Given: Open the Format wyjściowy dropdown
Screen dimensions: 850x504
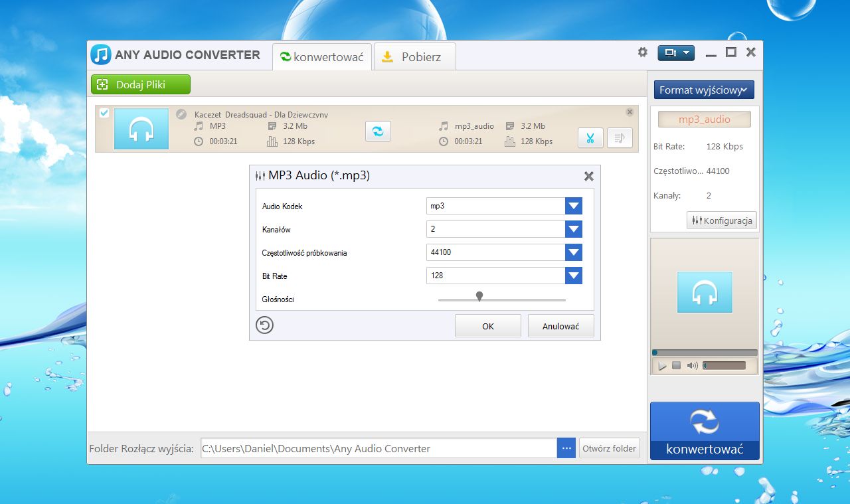Looking at the screenshot, I should coord(704,90).
